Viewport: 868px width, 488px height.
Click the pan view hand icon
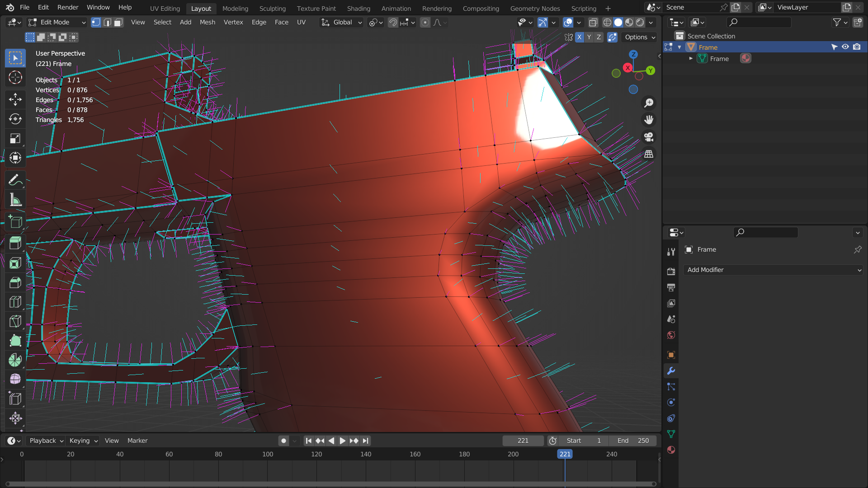(649, 120)
